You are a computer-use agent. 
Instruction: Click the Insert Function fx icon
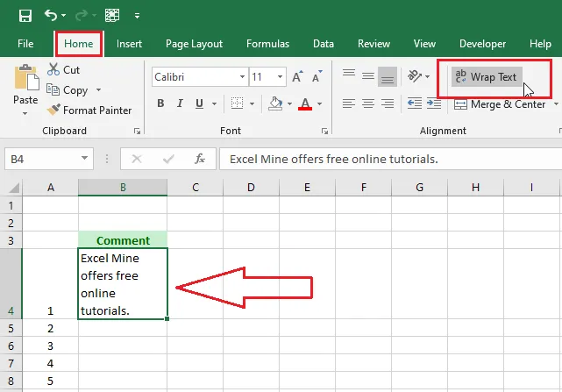[x=200, y=159]
